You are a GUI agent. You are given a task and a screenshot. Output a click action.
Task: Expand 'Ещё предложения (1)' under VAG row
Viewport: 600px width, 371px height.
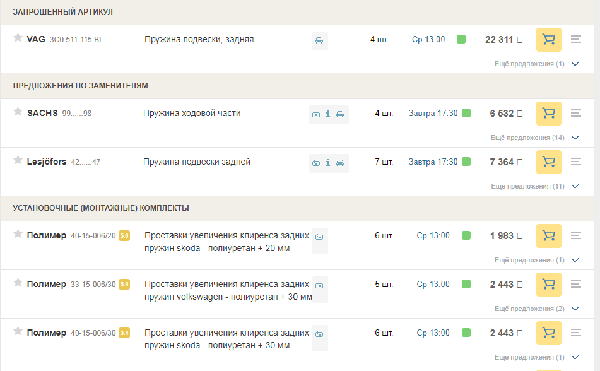click(x=536, y=64)
